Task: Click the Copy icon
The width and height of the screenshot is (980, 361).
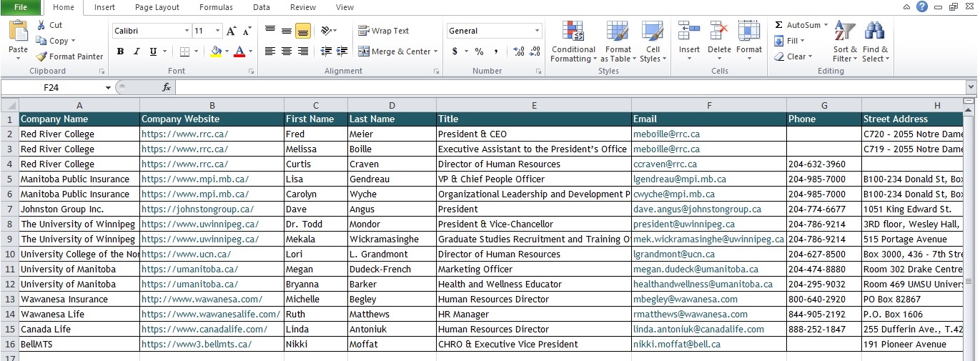Action: [x=41, y=41]
